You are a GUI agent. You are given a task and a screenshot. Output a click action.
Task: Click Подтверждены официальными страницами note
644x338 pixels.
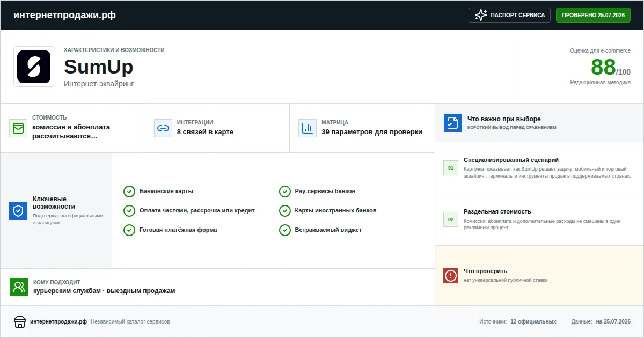coord(68,219)
